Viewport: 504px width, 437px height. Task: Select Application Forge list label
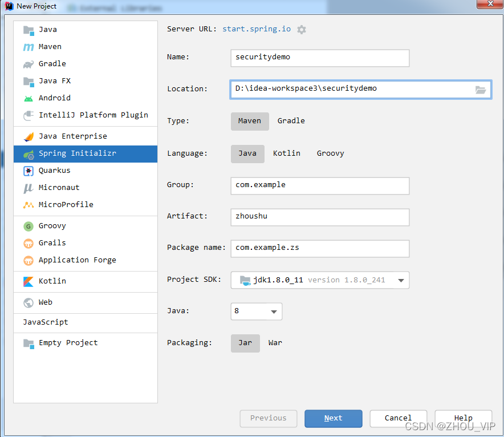(77, 260)
